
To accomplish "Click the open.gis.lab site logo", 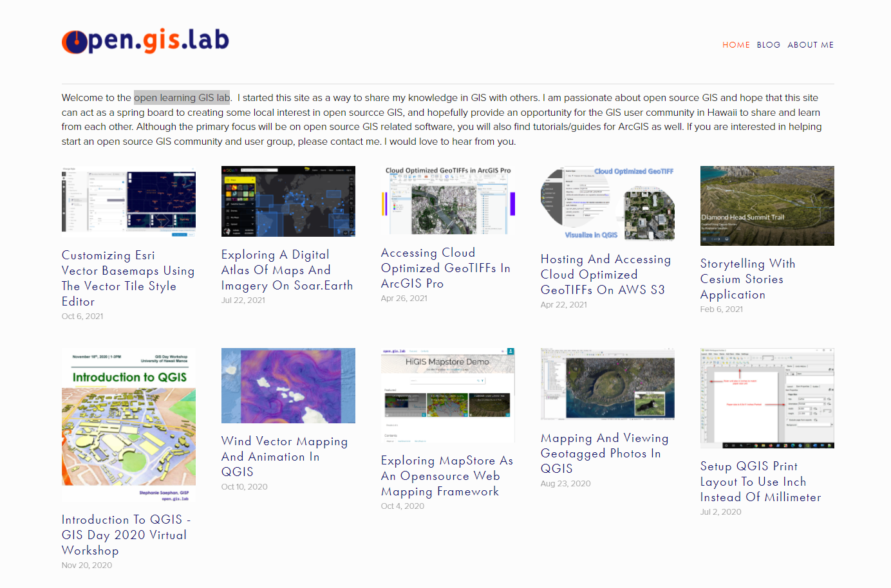I will (145, 41).
